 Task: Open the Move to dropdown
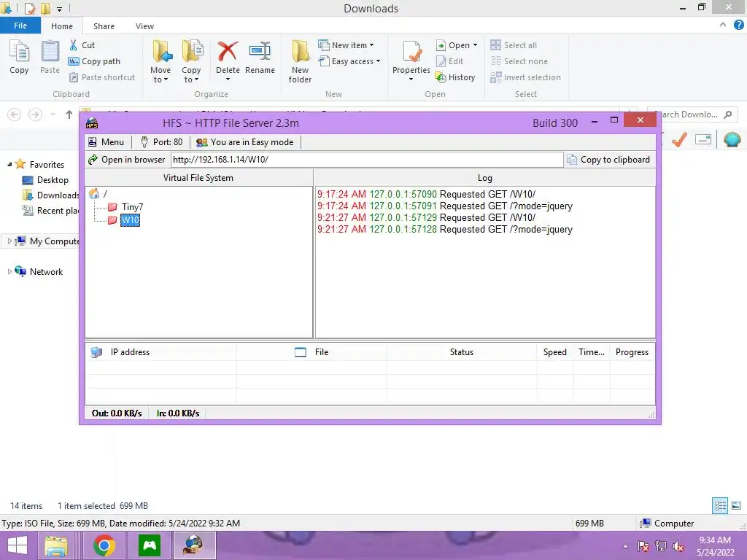160,75
